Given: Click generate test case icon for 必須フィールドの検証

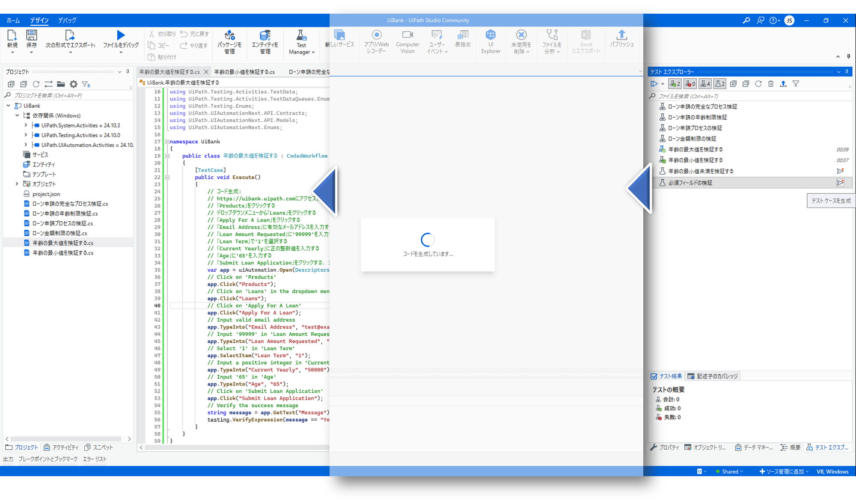Looking at the screenshot, I should click(x=840, y=183).
